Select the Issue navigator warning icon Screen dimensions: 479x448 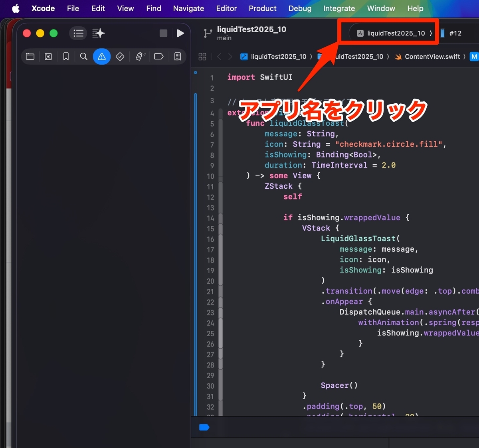coord(102,57)
